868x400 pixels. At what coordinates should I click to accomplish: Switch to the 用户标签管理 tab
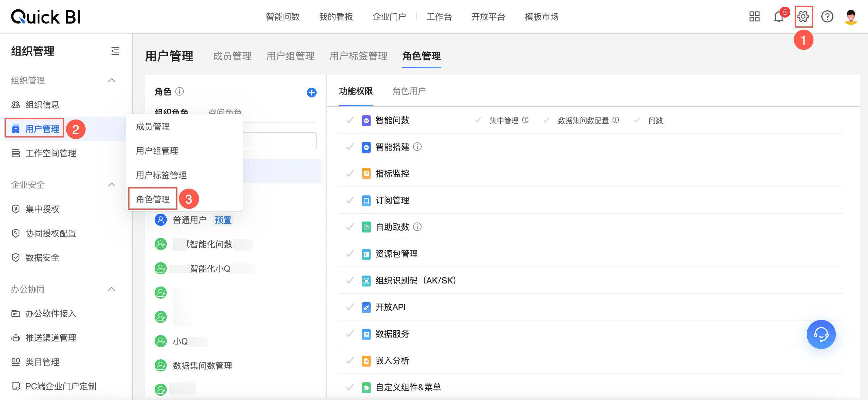tap(358, 56)
